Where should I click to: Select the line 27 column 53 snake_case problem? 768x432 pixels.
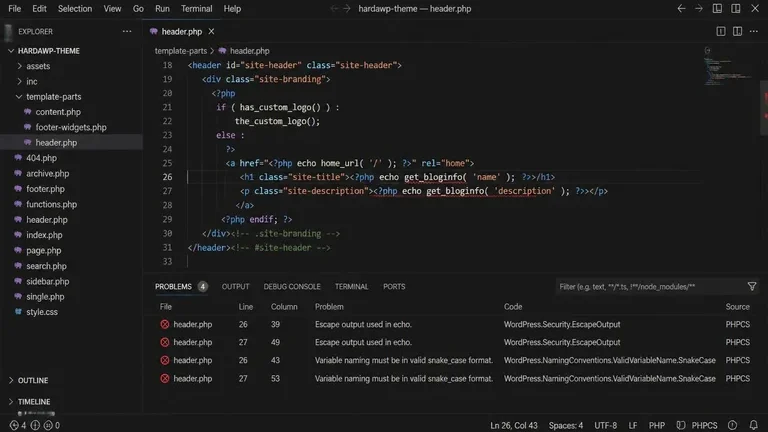(456, 379)
